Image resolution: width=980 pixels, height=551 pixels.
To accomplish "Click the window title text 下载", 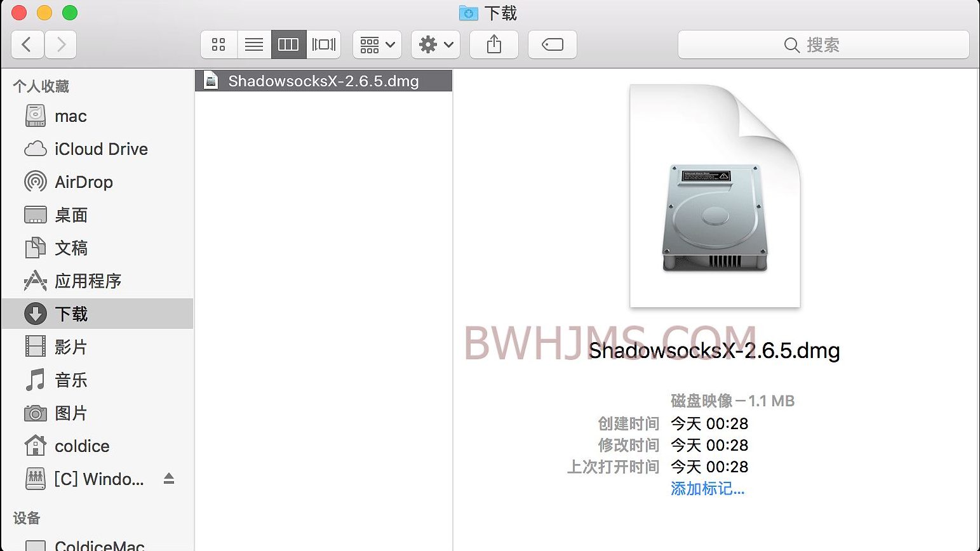I will click(x=500, y=13).
